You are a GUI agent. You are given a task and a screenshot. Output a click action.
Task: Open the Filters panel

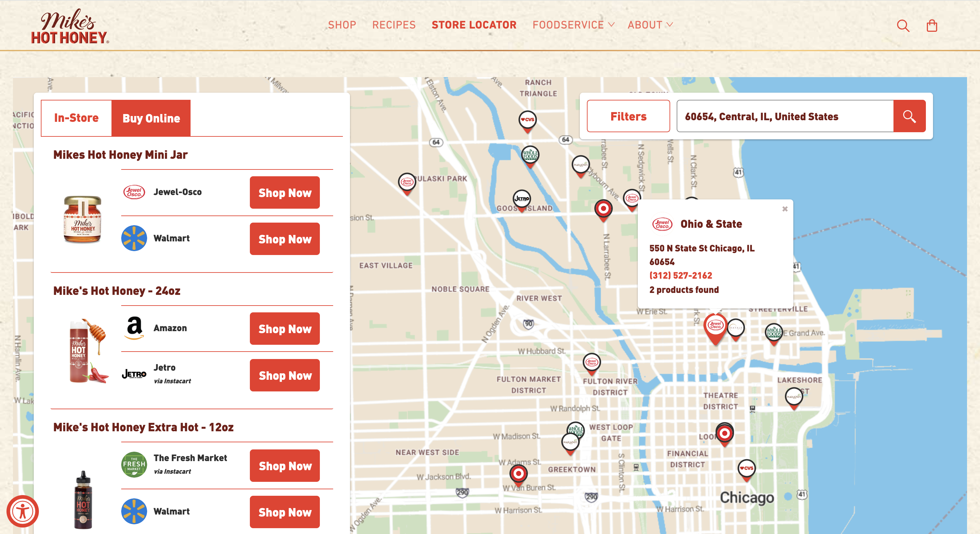tap(628, 116)
